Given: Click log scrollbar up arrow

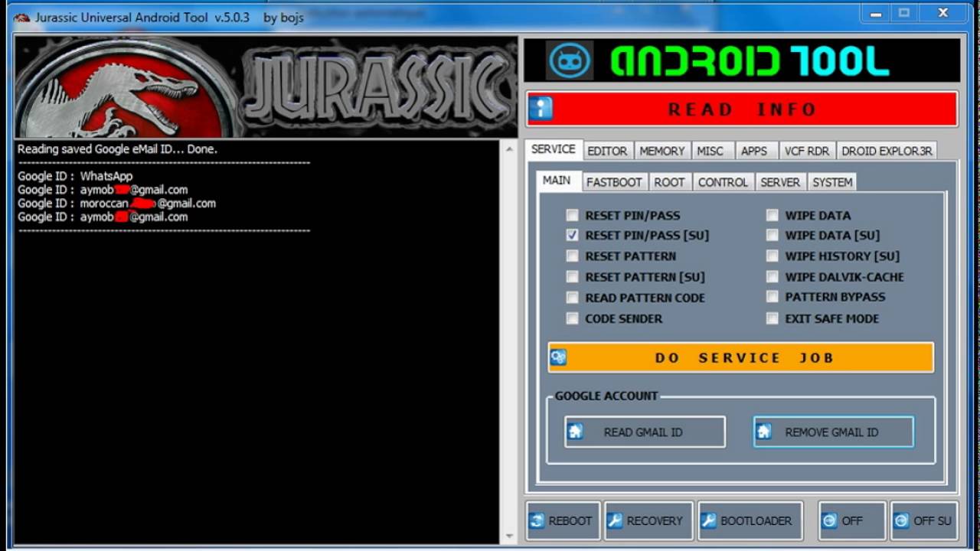Looking at the screenshot, I should (x=508, y=149).
